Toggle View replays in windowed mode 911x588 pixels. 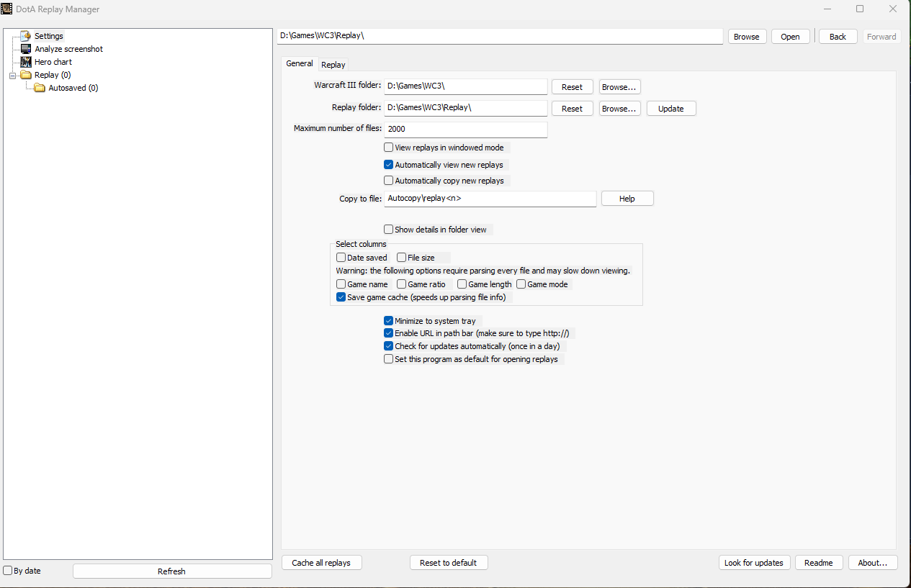click(x=389, y=148)
